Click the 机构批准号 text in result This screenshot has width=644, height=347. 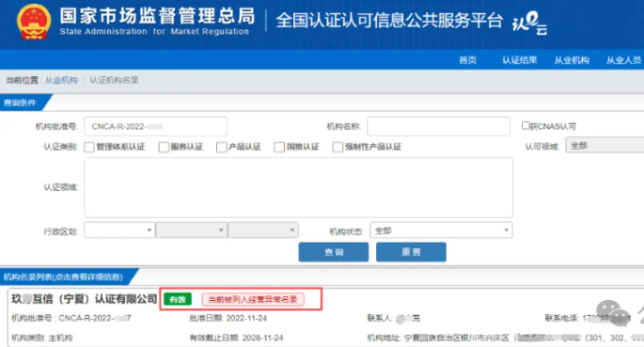coord(71,318)
